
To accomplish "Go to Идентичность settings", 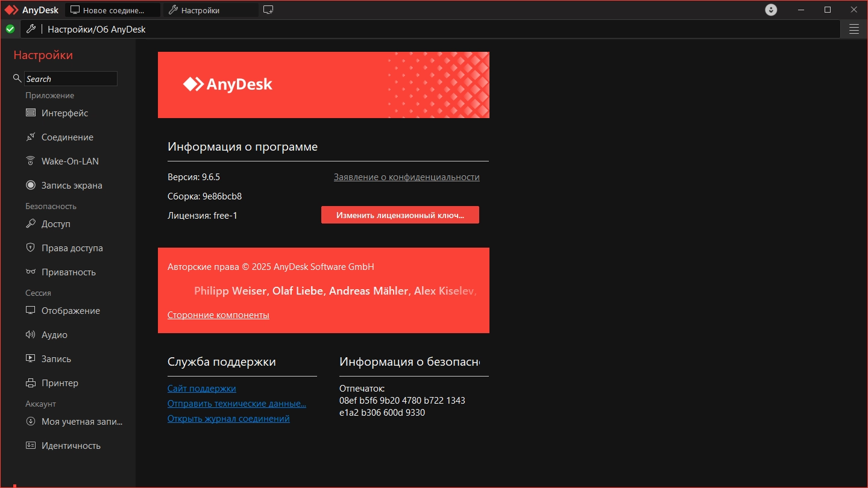I will coord(71,446).
